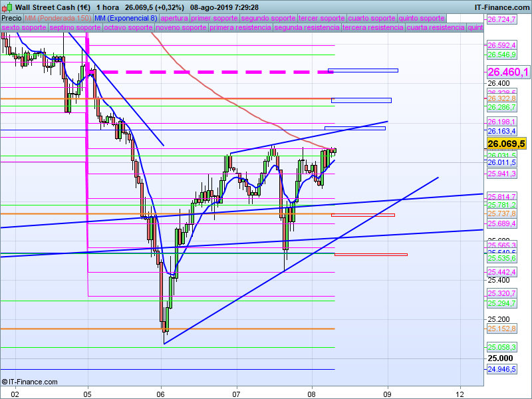Click the orange 26.322,8 price label
532x399 pixels.
click(x=502, y=98)
